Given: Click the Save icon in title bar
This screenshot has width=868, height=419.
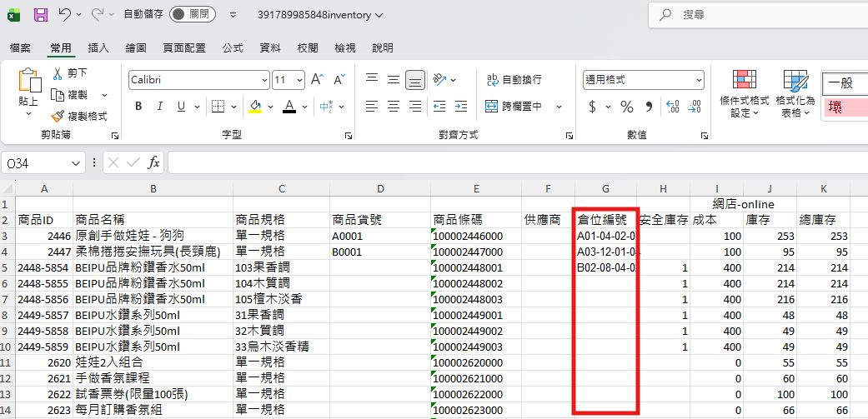Looking at the screenshot, I should 40,15.
